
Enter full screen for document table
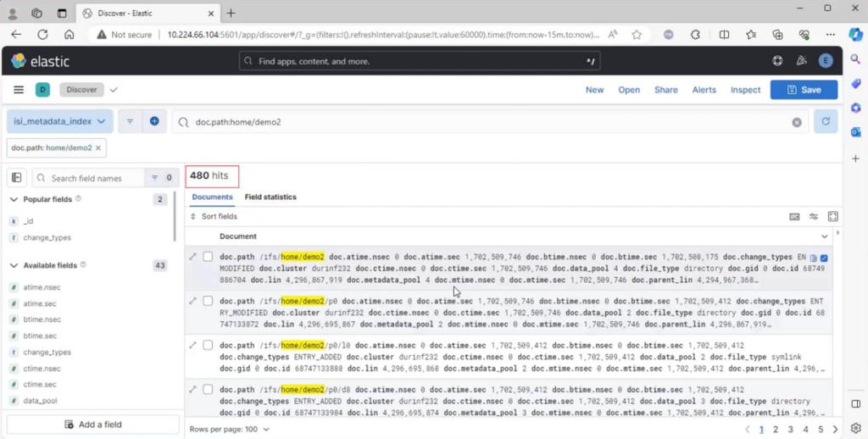(832, 217)
